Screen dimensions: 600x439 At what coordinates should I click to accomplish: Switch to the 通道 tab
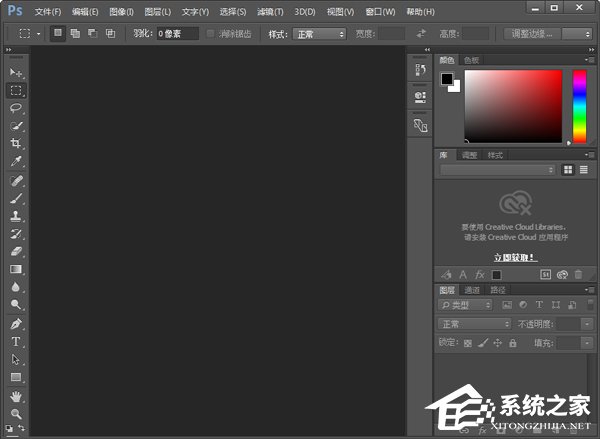(471, 290)
